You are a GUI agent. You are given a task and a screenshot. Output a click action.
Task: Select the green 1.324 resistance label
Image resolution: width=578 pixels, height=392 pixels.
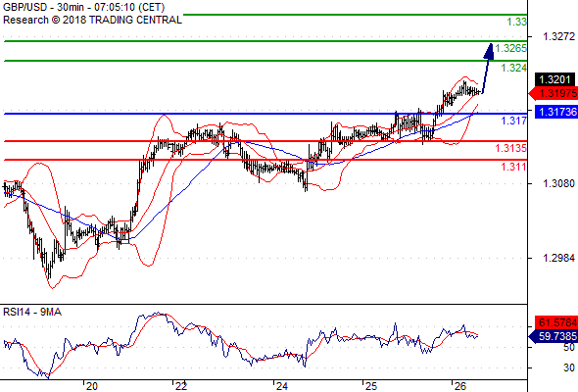pyautogui.click(x=513, y=68)
